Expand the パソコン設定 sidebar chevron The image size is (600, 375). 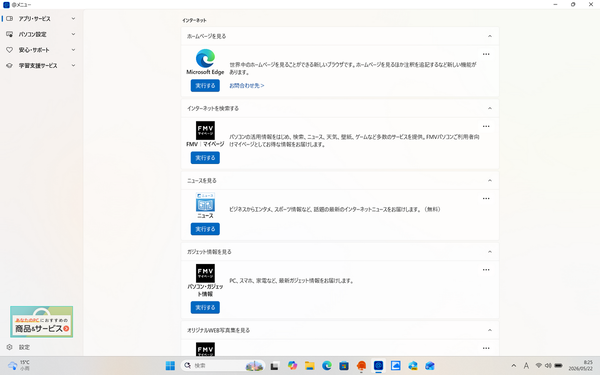(x=73, y=34)
